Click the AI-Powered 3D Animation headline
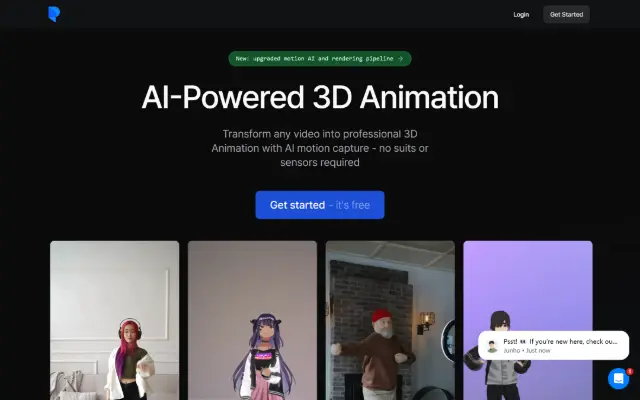Screen dimensions: 640x400 pos(320,97)
